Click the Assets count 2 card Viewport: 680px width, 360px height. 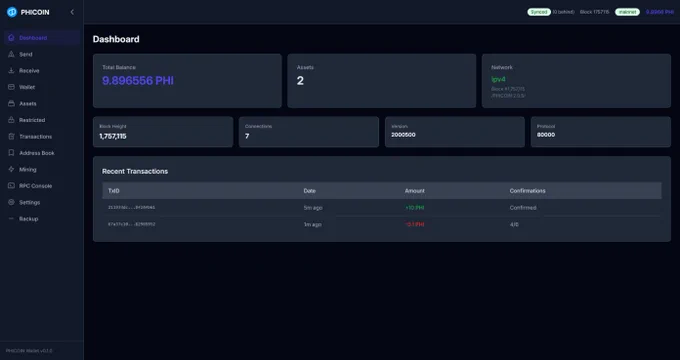click(x=381, y=81)
